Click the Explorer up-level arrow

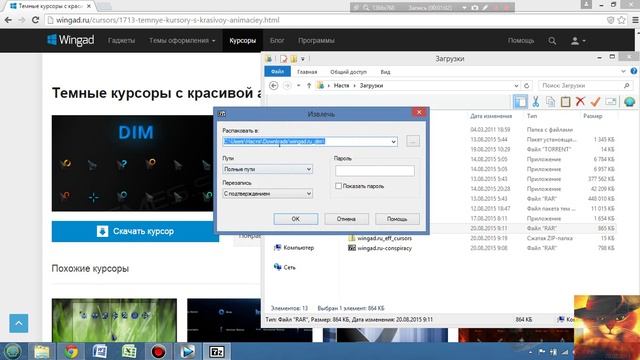309,85
